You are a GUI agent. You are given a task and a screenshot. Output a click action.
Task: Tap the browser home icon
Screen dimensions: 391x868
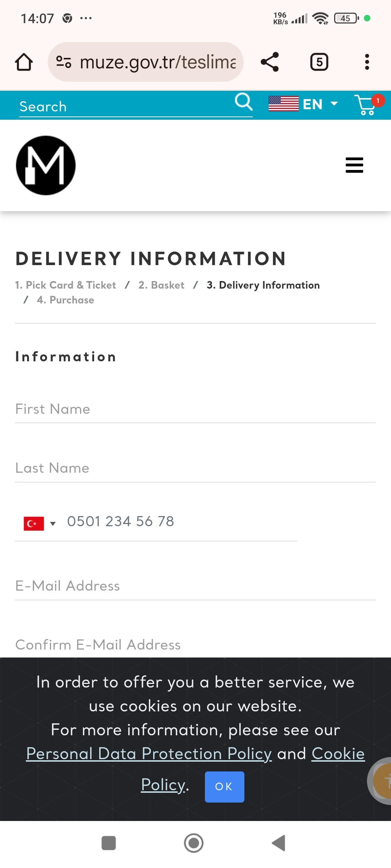(24, 62)
